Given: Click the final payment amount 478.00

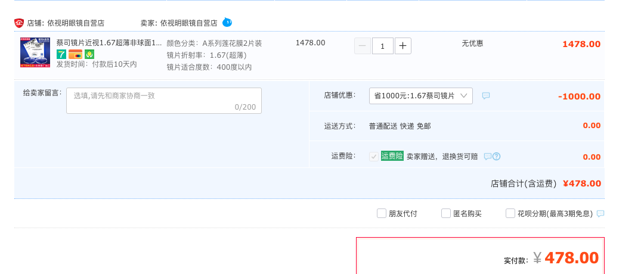Looking at the screenshot, I should pyautogui.click(x=571, y=258).
